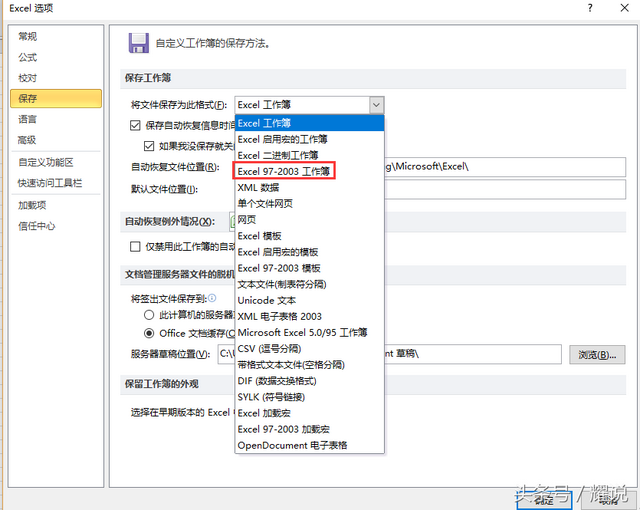The height and width of the screenshot is (510, 640).
Task: Choose DIF (数据交换格式) format
Action: click(x=309, y=381)
